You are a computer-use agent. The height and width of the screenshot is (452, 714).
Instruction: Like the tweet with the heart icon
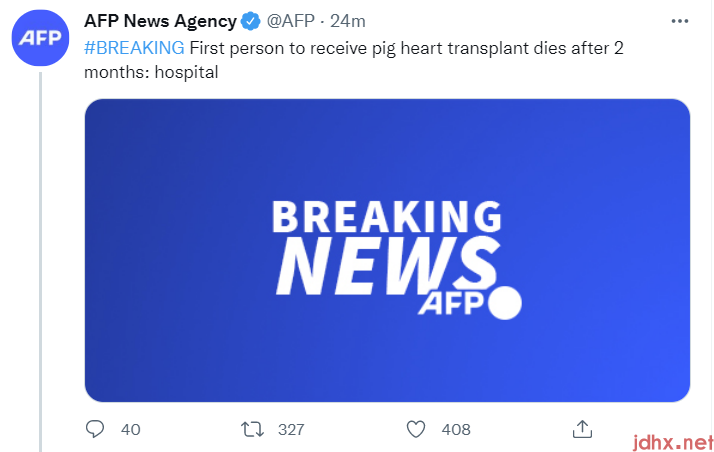coord(417,429)
